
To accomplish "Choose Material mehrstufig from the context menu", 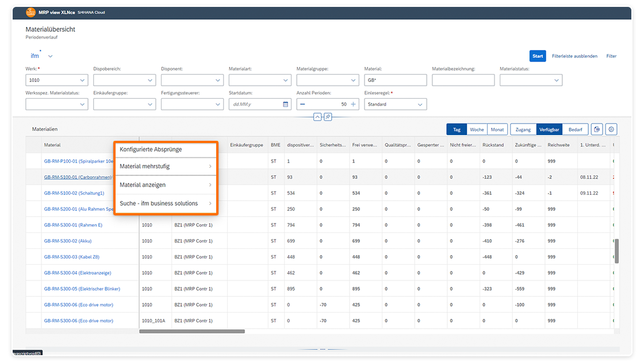I will coord(165,167).
